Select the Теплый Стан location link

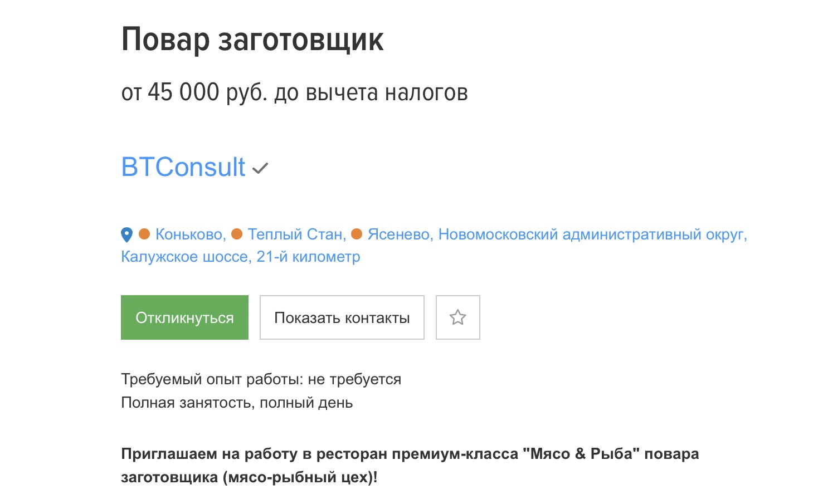click(297, 234)
